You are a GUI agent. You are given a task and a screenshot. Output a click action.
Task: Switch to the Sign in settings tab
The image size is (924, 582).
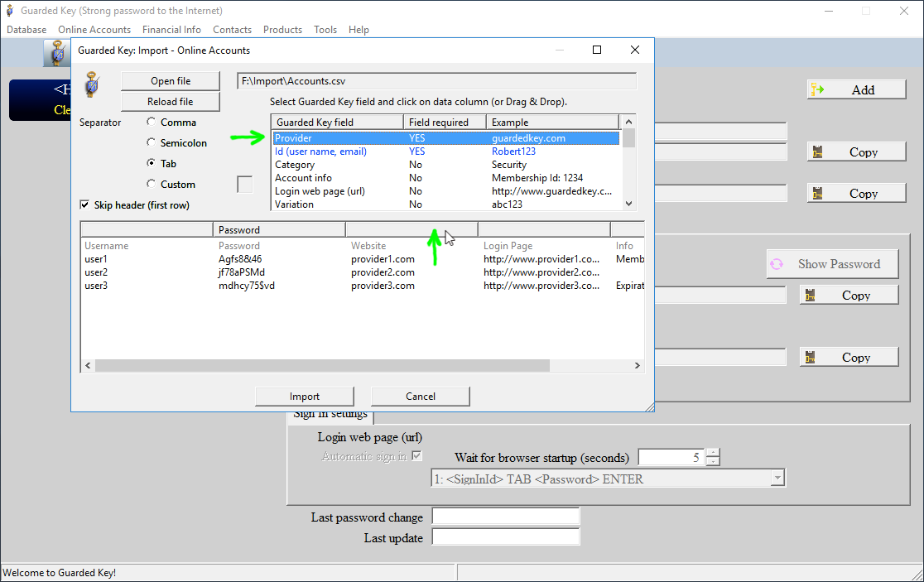pos(330,415)
